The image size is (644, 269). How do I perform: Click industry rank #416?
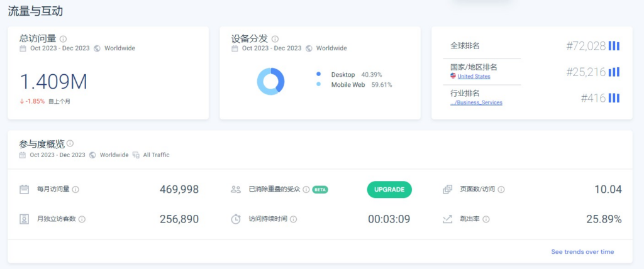[x=594, y=98]
